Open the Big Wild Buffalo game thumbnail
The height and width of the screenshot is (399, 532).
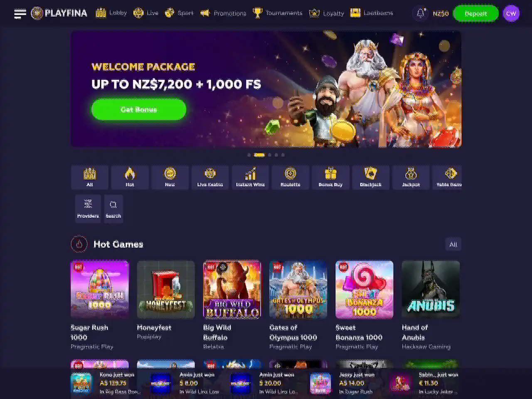point(232,290)
